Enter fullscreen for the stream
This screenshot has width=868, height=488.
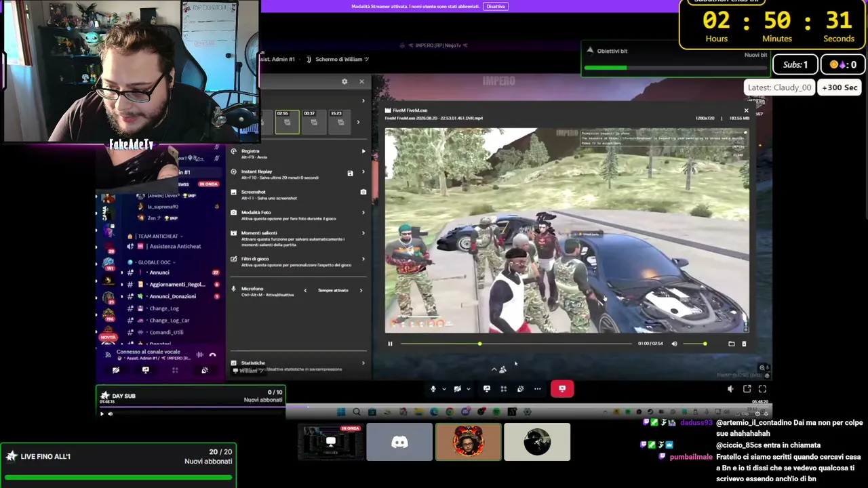762,389
